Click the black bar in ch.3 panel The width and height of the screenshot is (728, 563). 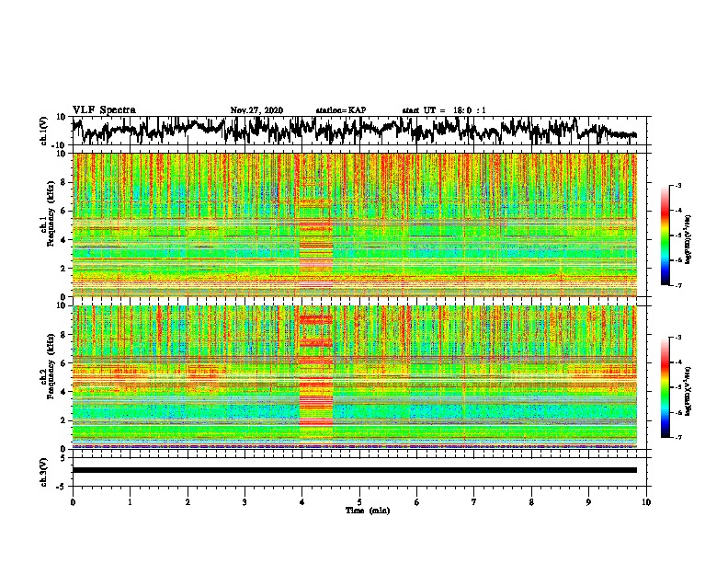pyautogui.click(x=354, y=470)
